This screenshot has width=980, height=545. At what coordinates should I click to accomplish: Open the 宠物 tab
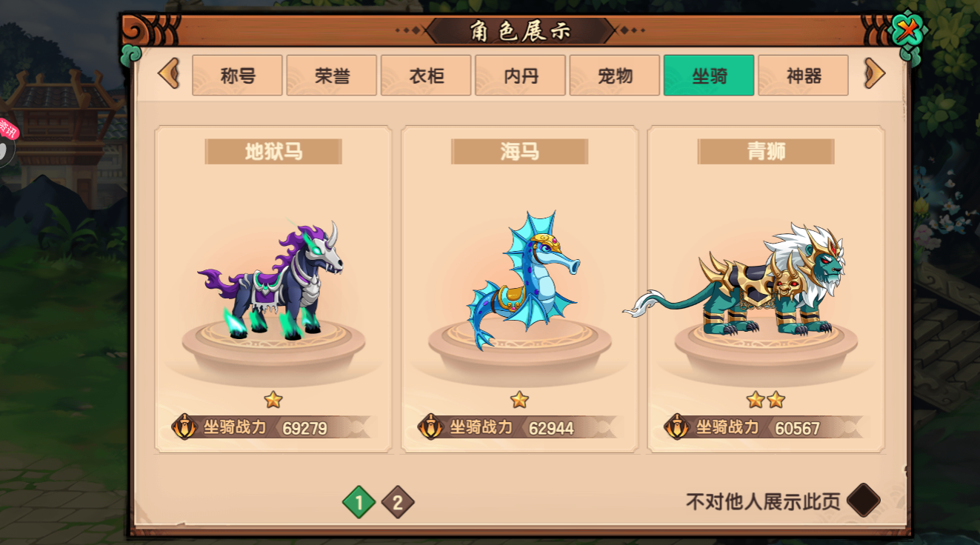pos(615,76)
